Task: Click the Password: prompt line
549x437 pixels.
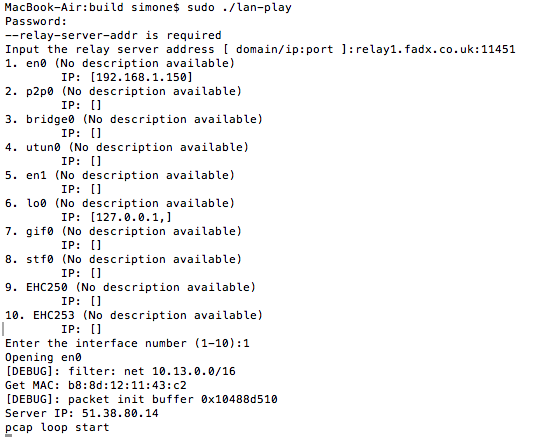Action: click(x=36, y=21)
